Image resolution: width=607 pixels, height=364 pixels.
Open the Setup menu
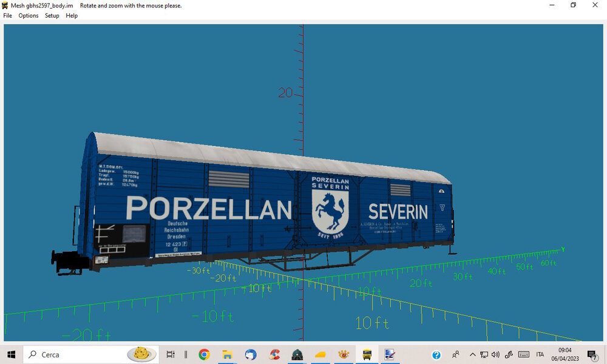coord(52,16)
